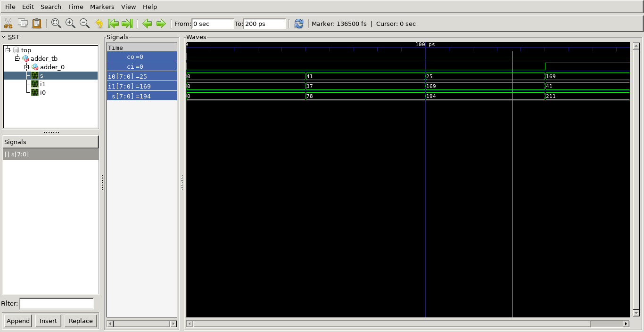The image size is (644, 332).
Task: Jump to start time with Zoom-to-Start icon
Action: 113,23
